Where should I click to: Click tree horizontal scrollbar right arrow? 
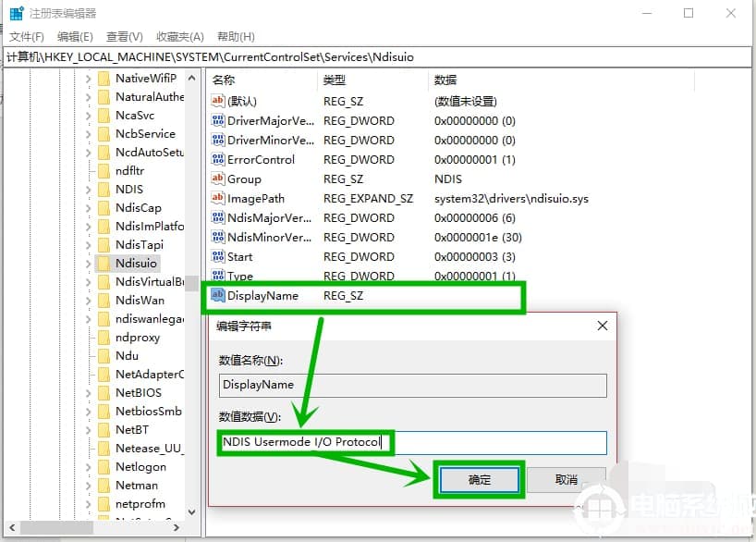pos(177,527)
